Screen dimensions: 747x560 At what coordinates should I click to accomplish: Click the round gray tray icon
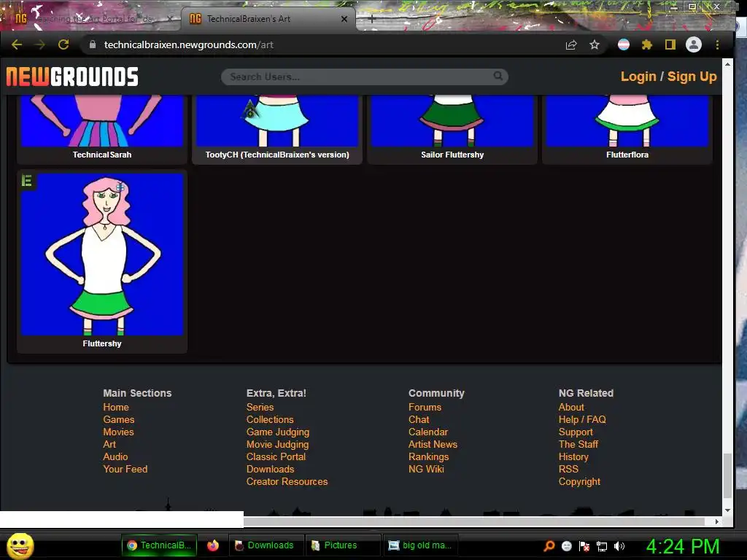[566, 545]
